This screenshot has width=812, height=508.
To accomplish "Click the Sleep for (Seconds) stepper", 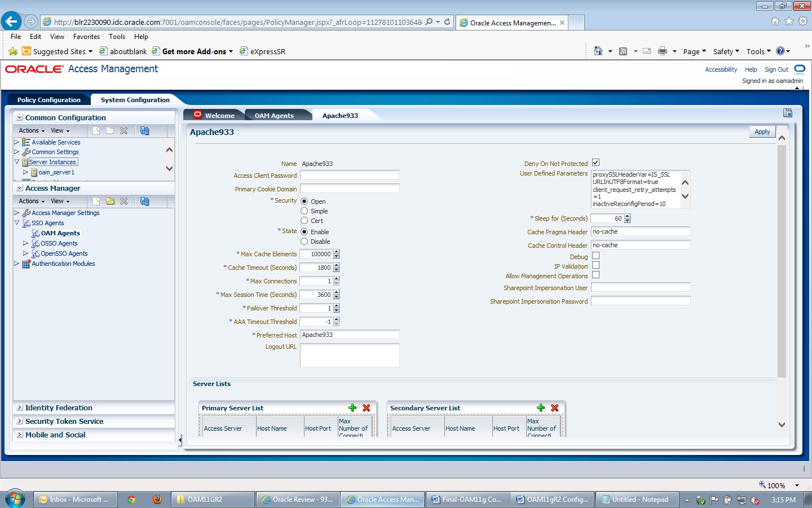I will pos(628,218).
